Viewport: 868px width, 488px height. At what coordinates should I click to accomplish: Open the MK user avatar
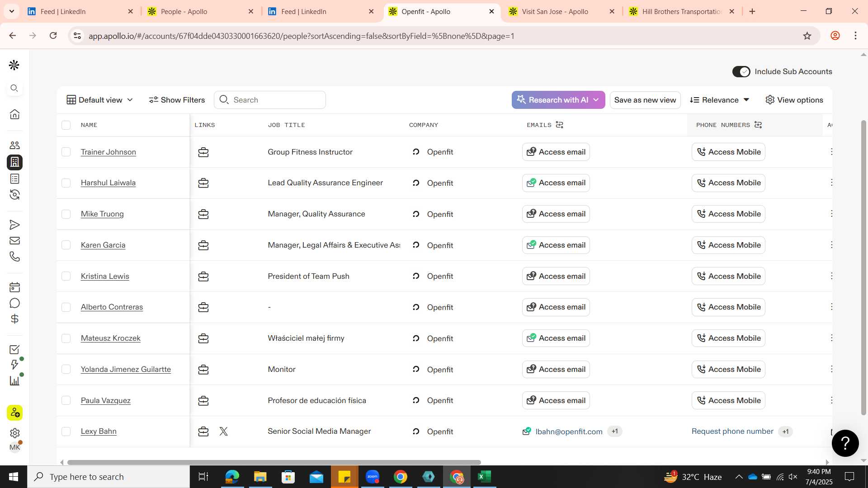14,447
